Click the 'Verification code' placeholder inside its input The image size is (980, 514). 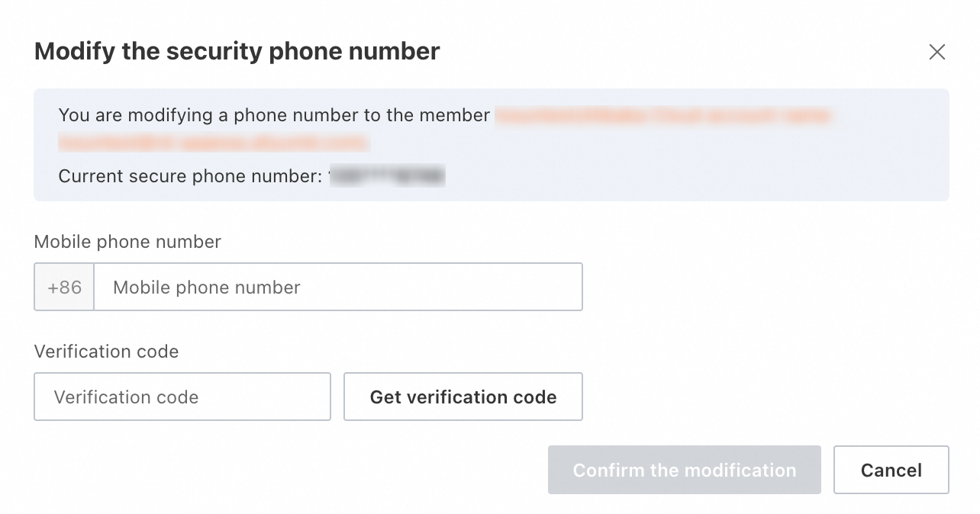click(x=126, y=397)
